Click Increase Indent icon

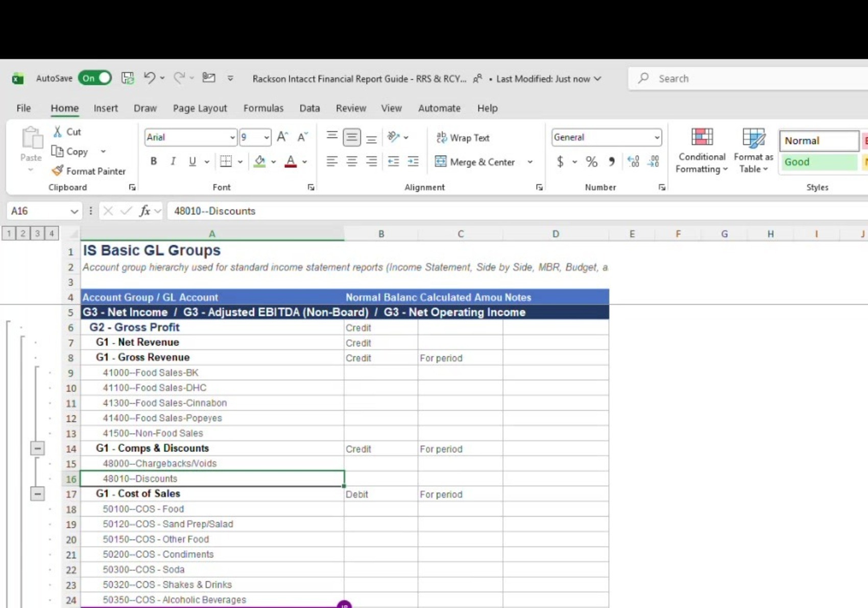click(413, 161)
